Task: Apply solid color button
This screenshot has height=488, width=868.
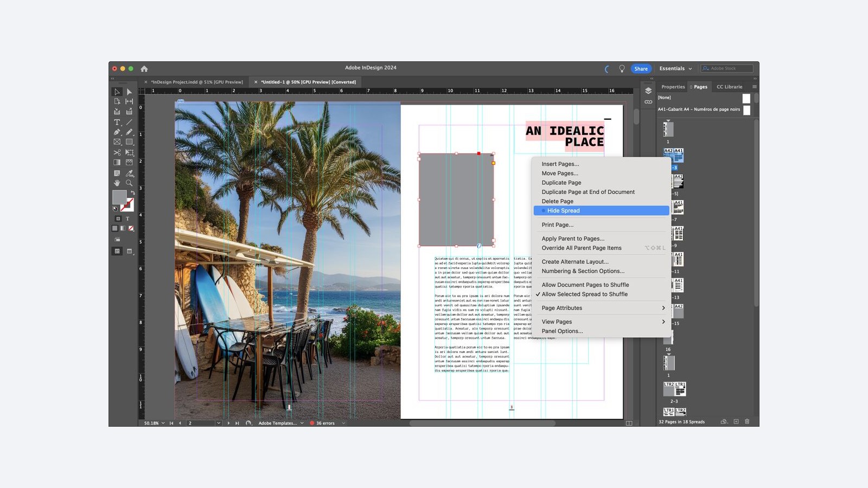Action: pyautogui.click(x=115, y=228)
